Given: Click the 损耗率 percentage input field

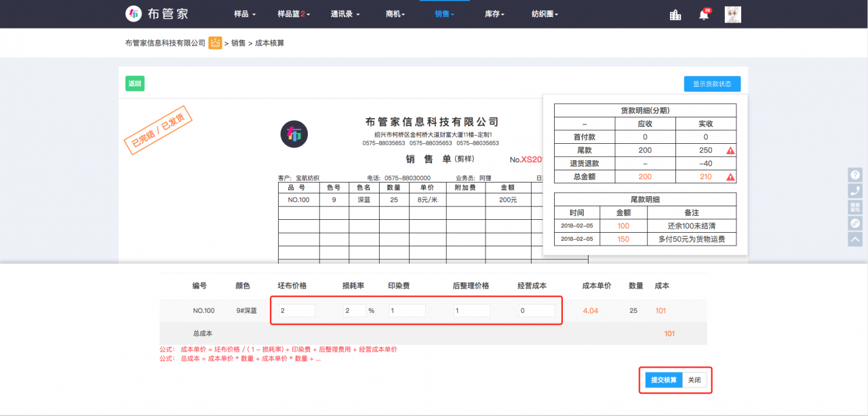Looking at the screenshot, I should (x=355, y=311).
